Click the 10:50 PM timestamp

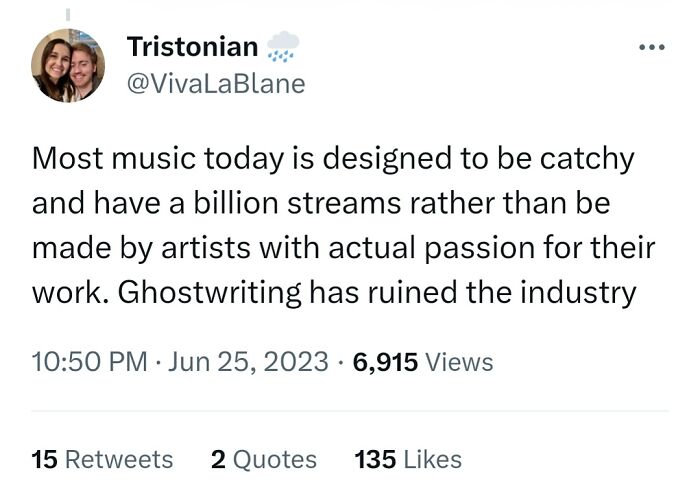[90, 361]
